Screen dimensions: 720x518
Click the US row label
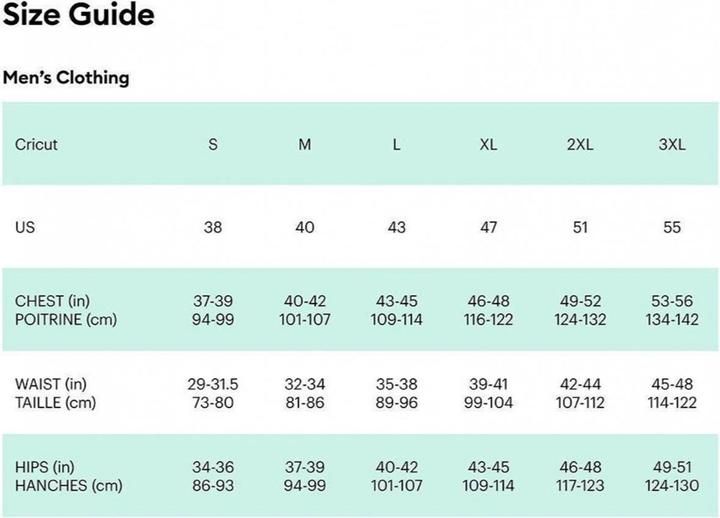(25, 227)
